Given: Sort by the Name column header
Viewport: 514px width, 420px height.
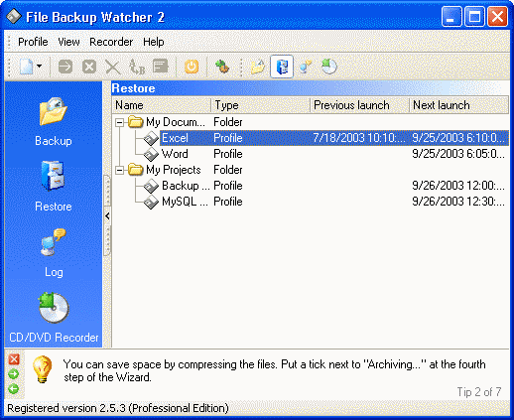Looking at the screenshot, I should [x=162, y=105].
